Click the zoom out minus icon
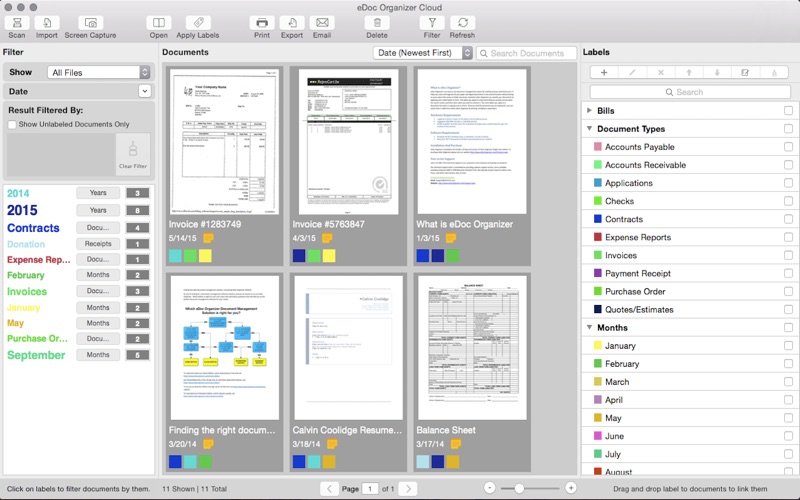 pyautogui.click(x=489, y=488)
